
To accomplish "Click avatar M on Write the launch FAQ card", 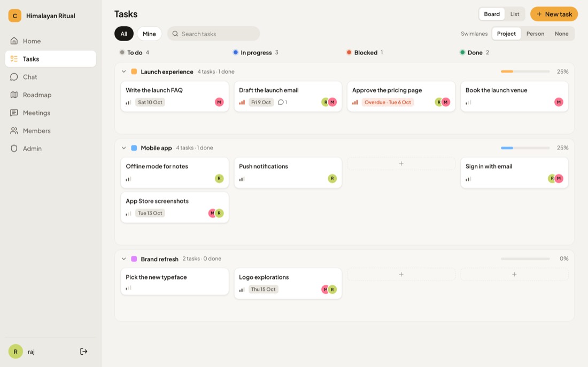I will (x=219, y=102).
